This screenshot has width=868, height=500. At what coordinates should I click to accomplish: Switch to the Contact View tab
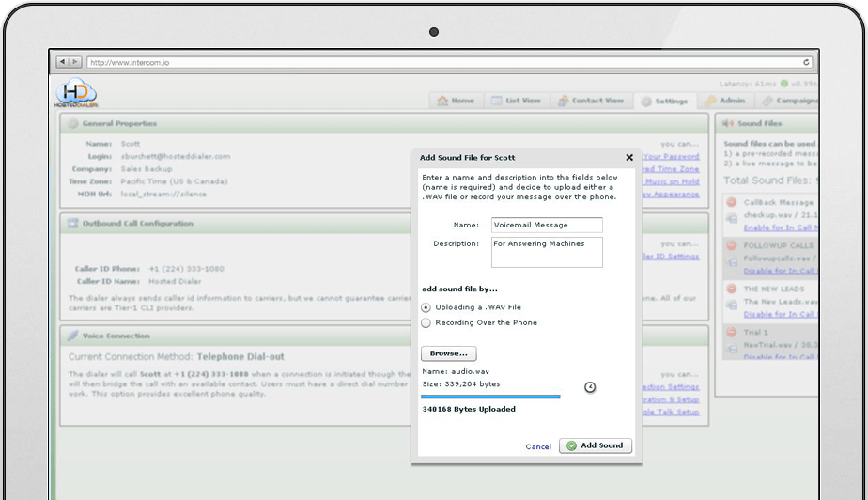coord(591,101)
